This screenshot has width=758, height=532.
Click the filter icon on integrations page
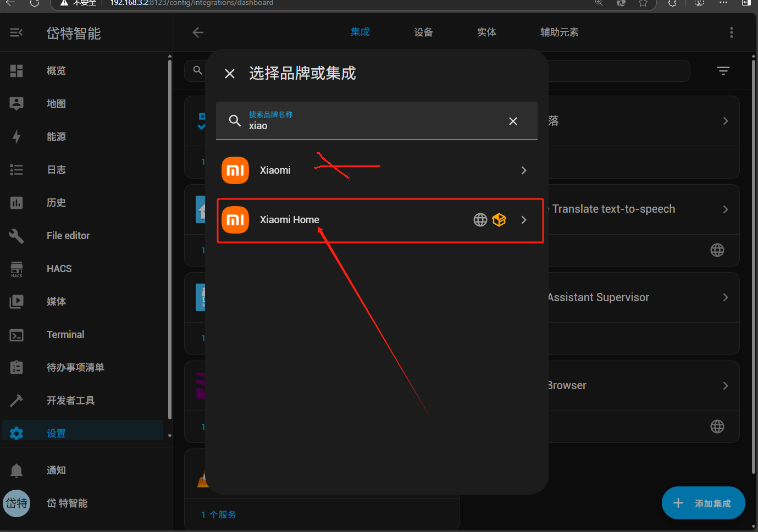tap(723, 71)
